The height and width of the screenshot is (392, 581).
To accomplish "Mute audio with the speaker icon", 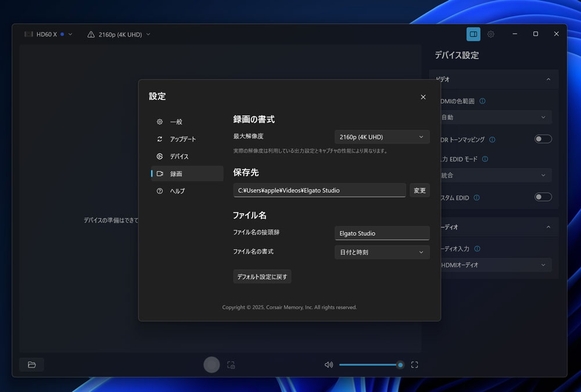I will (328, 364).
